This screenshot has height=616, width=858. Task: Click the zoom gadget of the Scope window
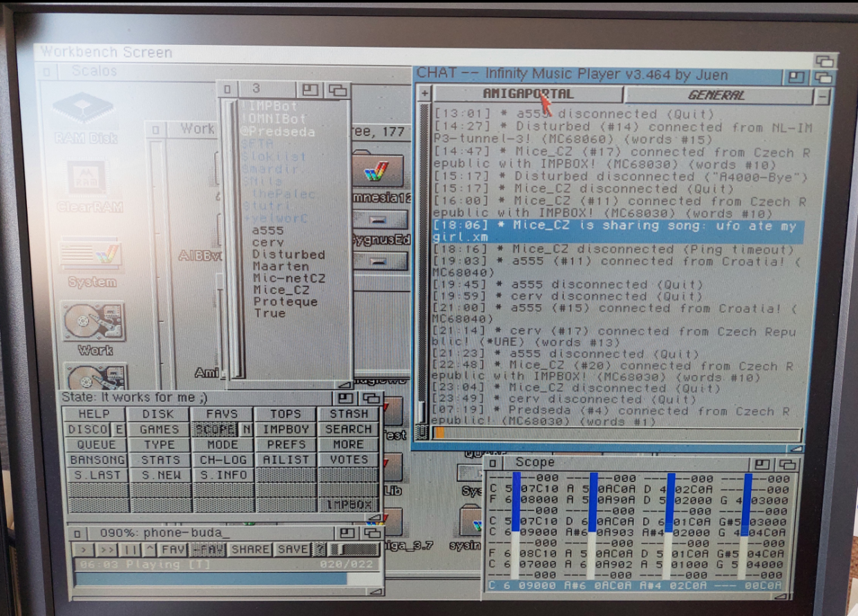(761, 465)
